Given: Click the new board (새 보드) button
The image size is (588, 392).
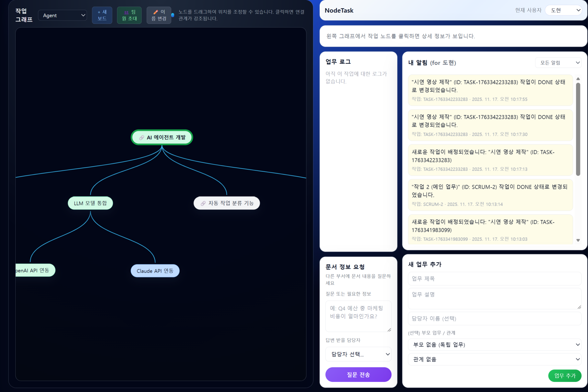Looking at the screenshot, I should point(102,15).
